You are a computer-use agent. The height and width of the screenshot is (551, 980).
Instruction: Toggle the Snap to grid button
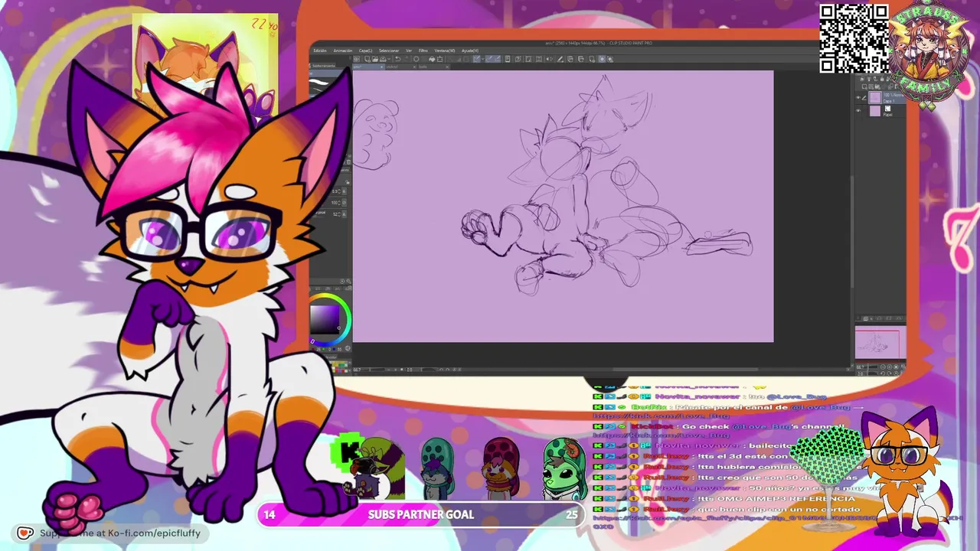coord(495,59)
